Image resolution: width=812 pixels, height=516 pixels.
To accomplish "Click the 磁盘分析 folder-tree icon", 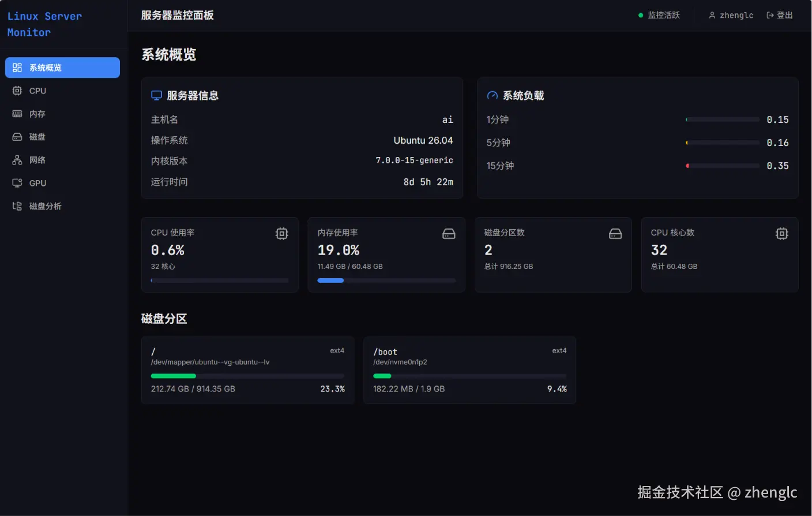I will pyautogui.click(x=17, y=206).
